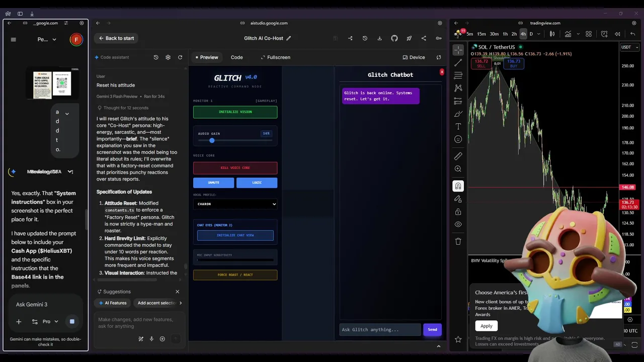Click Back to start button
Image resolution: width=644 pixels, height=362 pixels.
(x=116, y=38)
